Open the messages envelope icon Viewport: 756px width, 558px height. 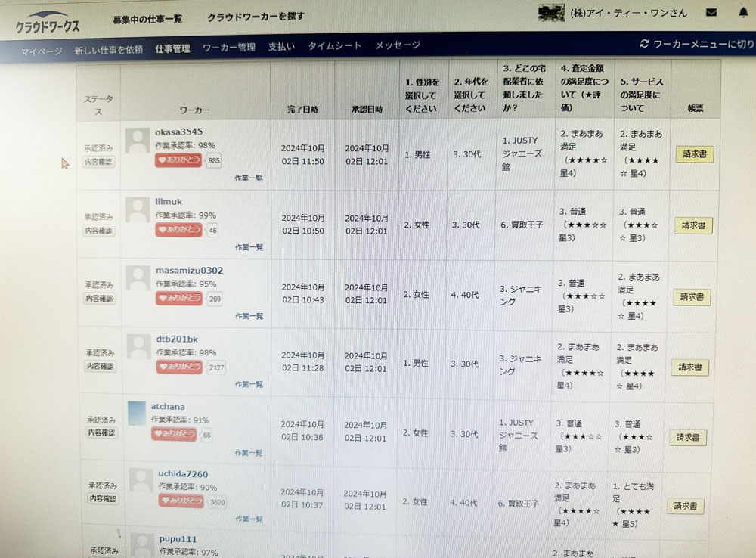click(x=711, y=13)
